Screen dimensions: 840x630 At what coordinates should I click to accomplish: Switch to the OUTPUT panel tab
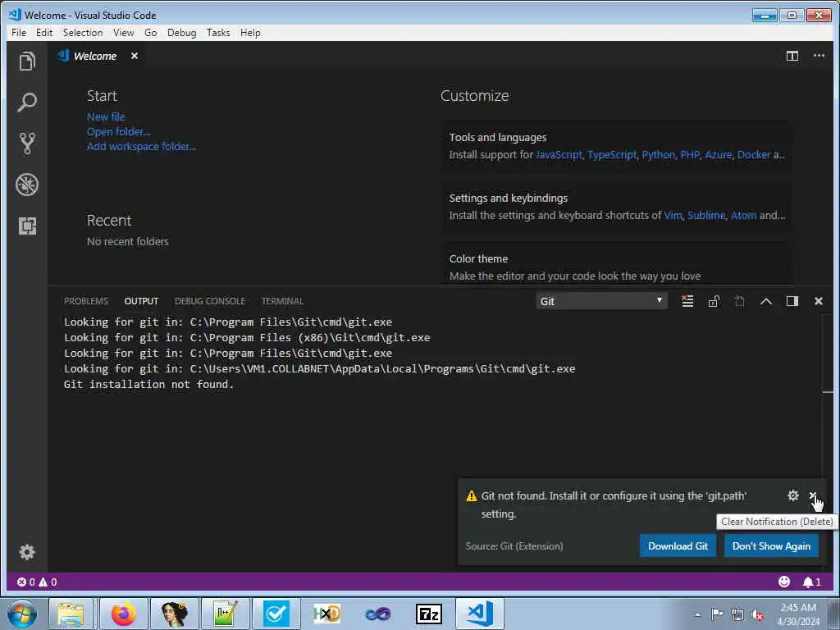(141, 301)
